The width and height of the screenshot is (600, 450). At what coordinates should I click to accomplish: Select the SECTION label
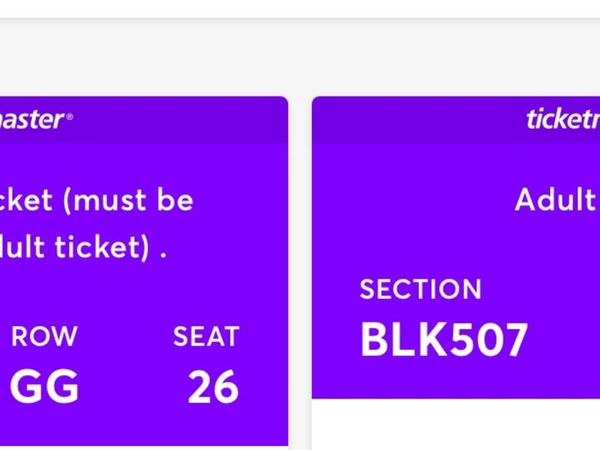click(420, 290)
